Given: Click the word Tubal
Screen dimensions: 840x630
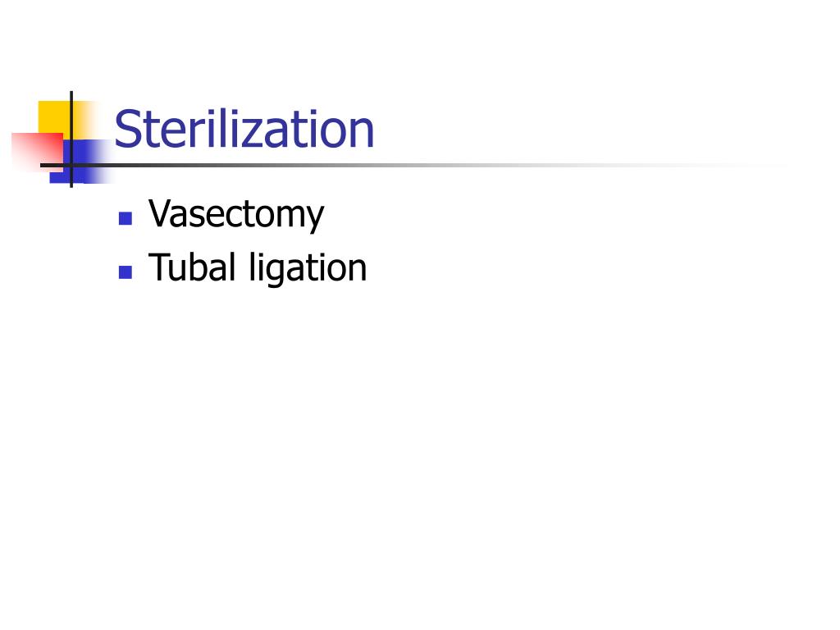Looking at the screenshot, I should (192, 267).
